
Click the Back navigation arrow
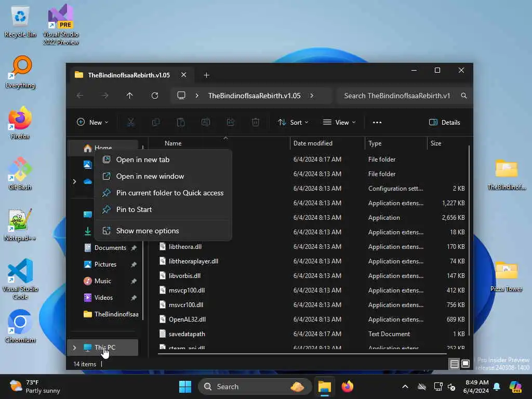tap(79, 96)
